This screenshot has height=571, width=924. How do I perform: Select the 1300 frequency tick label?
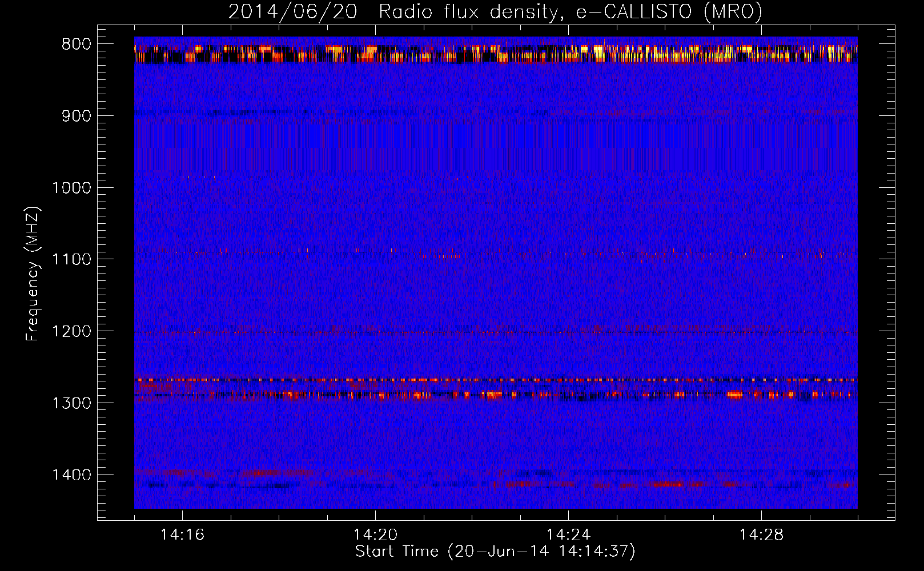71,403
